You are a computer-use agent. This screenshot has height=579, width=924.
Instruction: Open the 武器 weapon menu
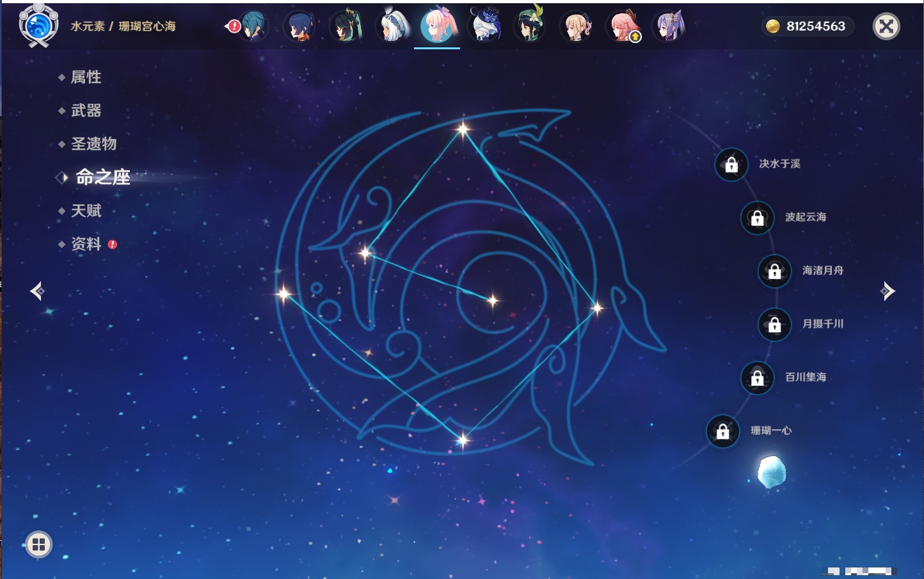(x=86, y=111)
